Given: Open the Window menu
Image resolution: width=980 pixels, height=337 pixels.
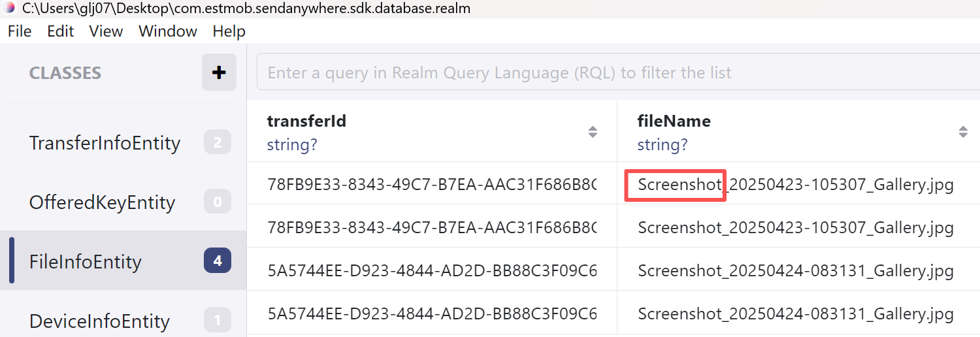Looking at the screenshot, I should (x=168, y=31).
